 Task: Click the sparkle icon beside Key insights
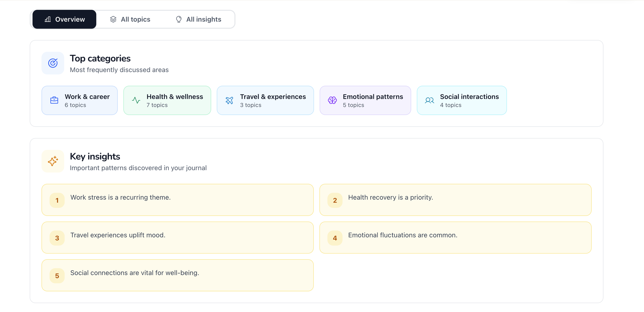[53, 161]
